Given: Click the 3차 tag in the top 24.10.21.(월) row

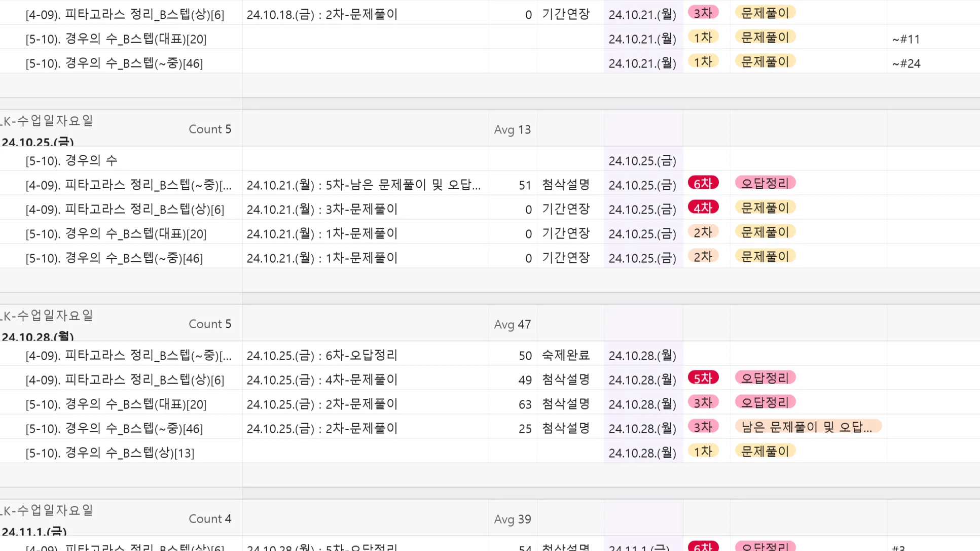Looking at the screenshot, I should (703, 13).
